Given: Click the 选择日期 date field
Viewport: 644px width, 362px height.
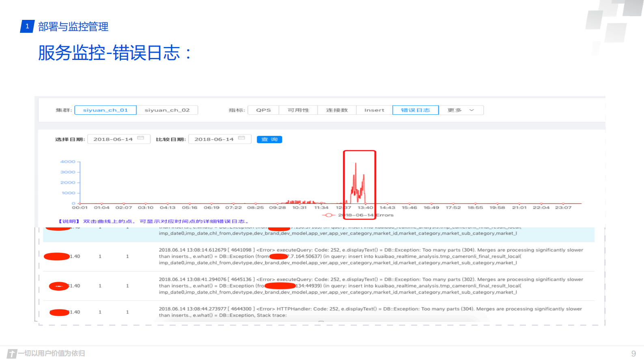Looking at the screenshot, I should pyautogui.click(x=119, y=139).
